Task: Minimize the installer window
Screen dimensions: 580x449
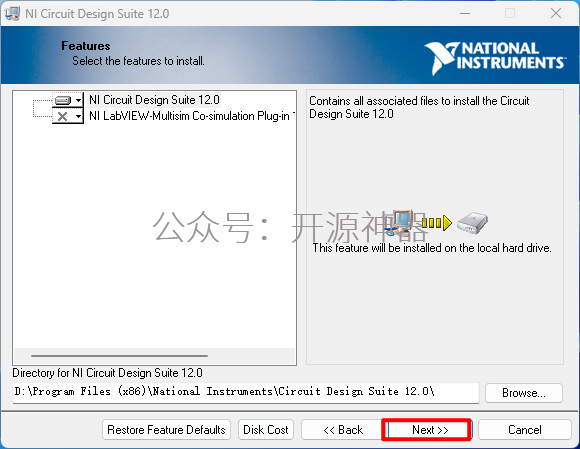Action: [465, 14]
